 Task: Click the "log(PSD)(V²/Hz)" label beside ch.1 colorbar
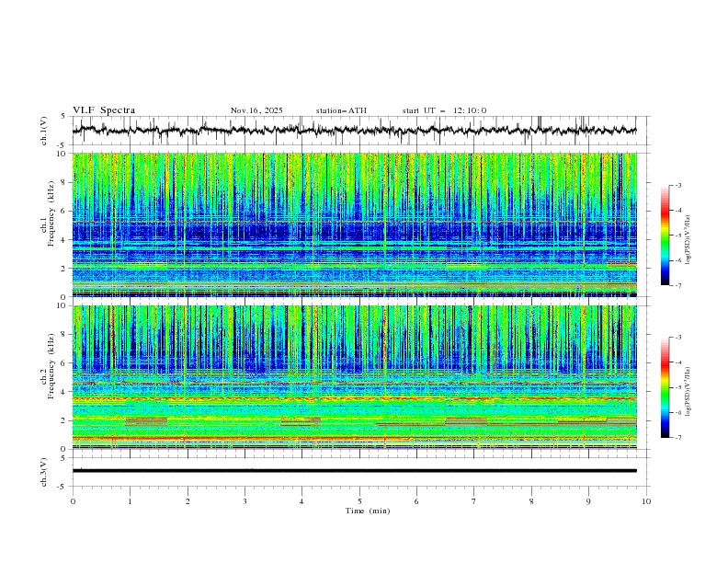688,240
